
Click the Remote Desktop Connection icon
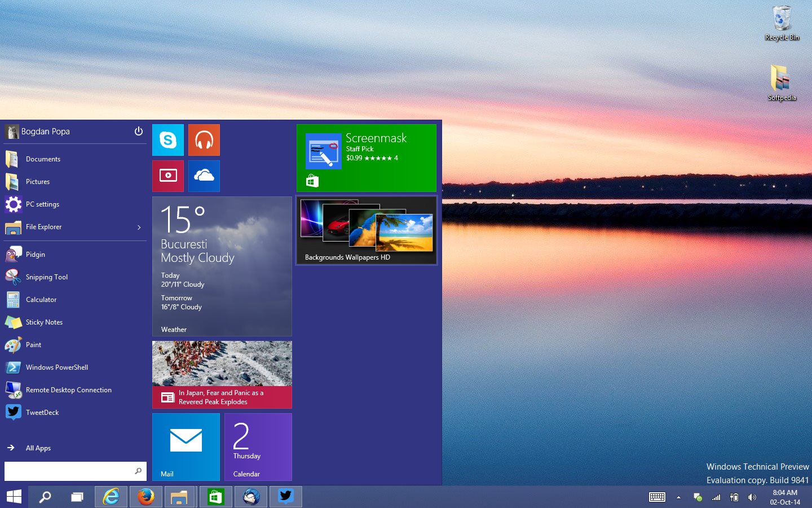click(13, 390)
